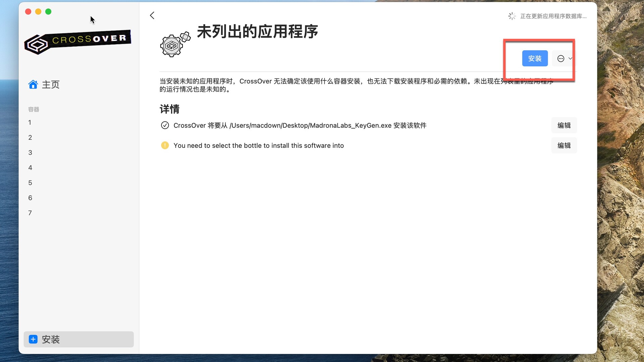
Task: Click the 未列出的应用程序 page title
Action: pos(257,32)
